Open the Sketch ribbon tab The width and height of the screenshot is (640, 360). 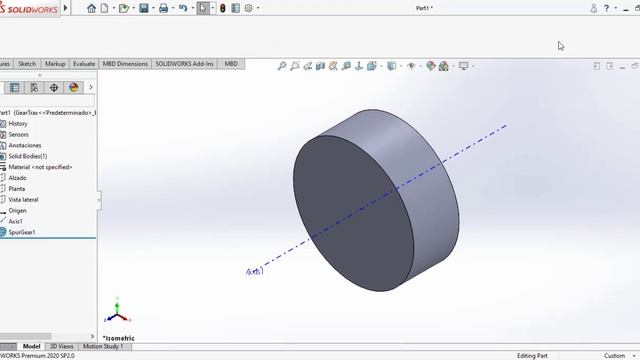tap(27, 64)
